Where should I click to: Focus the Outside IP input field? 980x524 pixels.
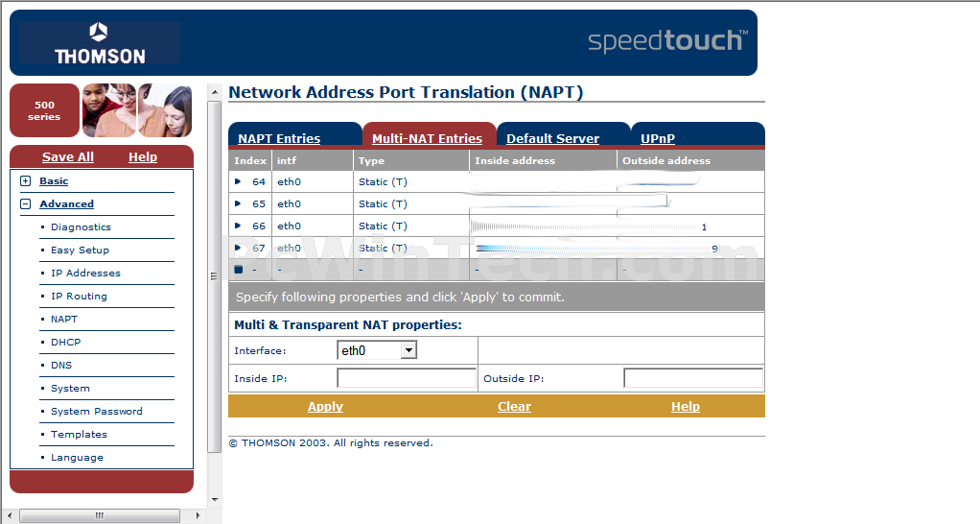click(693, 378)
